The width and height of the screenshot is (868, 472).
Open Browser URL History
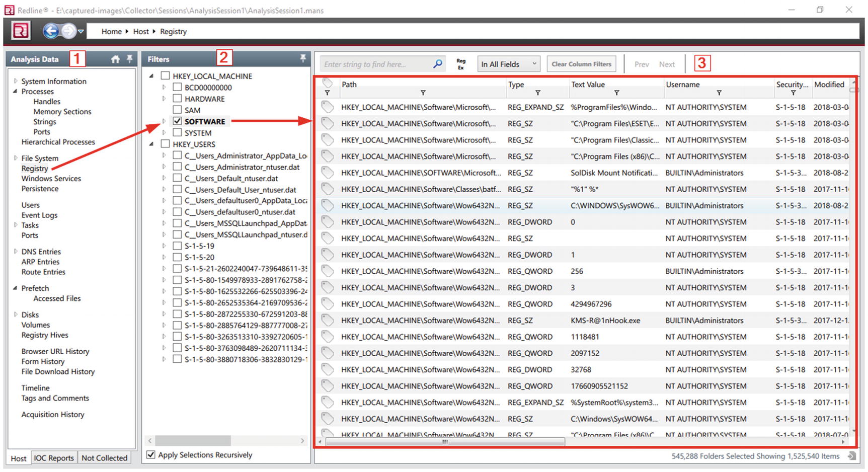click(x=55, y=351)
